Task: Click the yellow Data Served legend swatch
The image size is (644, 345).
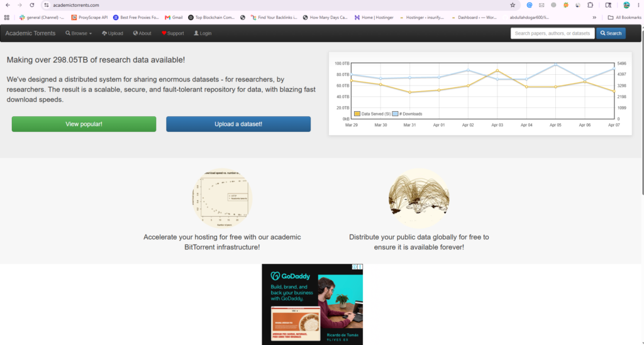Action: [357, 114]
